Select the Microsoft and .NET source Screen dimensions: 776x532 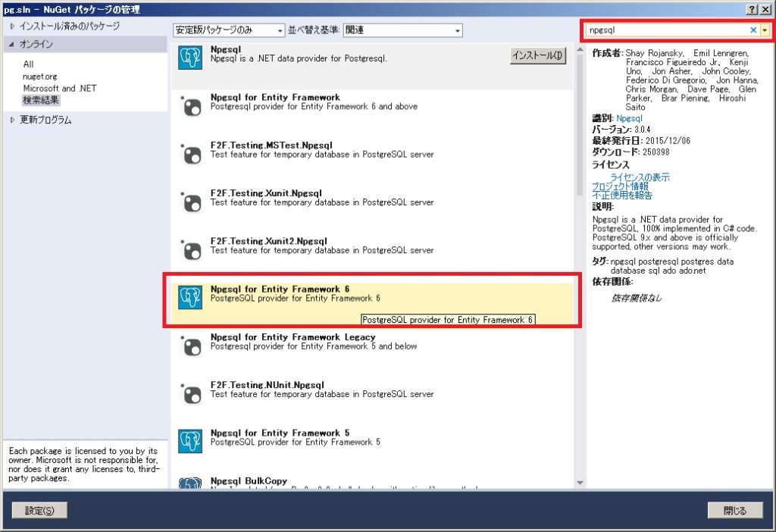click(59, 88)
